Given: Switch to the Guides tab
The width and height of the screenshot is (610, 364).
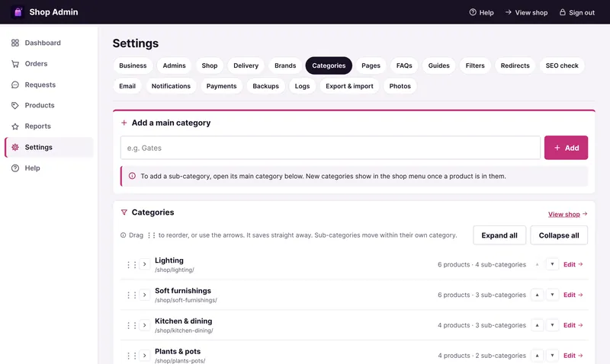Looking at the screenshot, I should (x=439, y=65).
